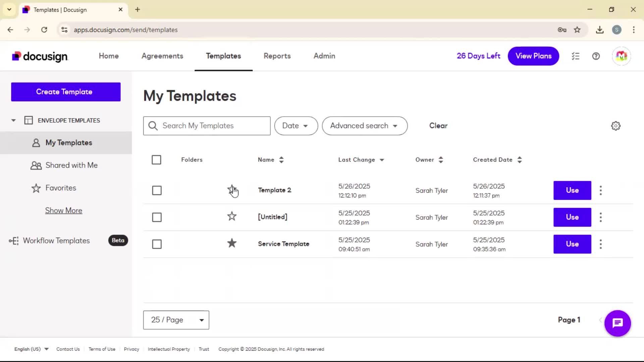Click the View Plans button
The width and height of the screenshot is (644, 362).
(x=533, y=56)
